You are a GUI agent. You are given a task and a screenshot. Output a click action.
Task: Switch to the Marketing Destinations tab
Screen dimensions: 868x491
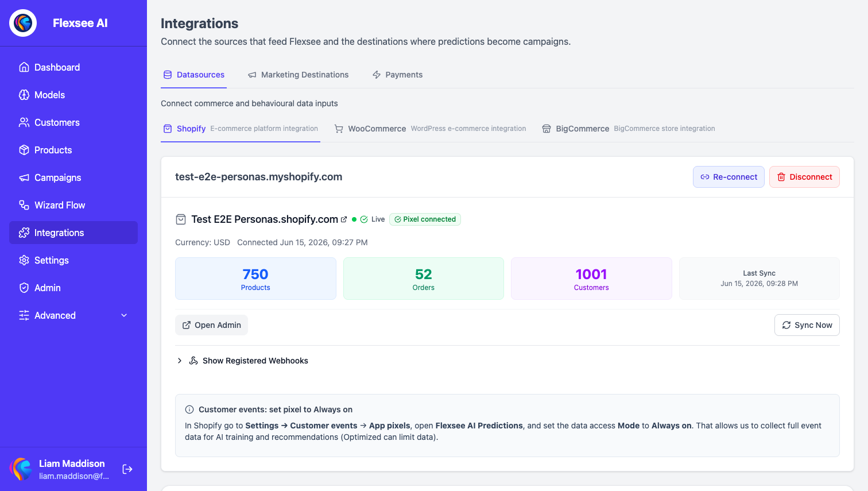point(298,75)
